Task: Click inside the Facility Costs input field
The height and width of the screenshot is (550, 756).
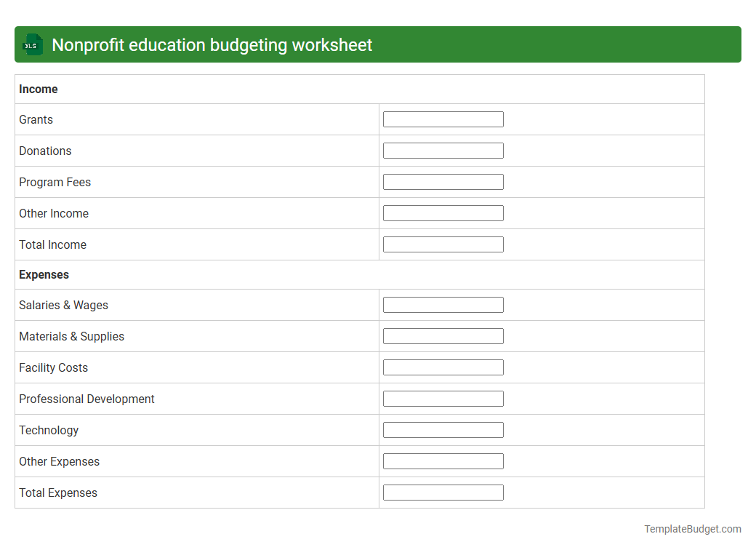Action: (x=443, y=367)
